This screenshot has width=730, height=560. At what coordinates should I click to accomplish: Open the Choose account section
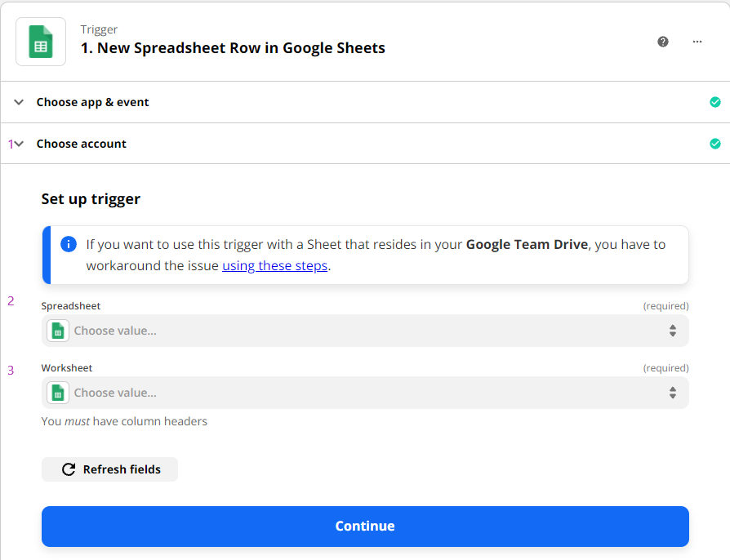pos(365,144)
